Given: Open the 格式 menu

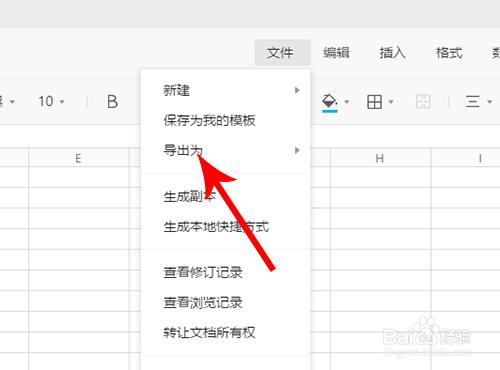Looking at the screenshot, I should point(449,53).
